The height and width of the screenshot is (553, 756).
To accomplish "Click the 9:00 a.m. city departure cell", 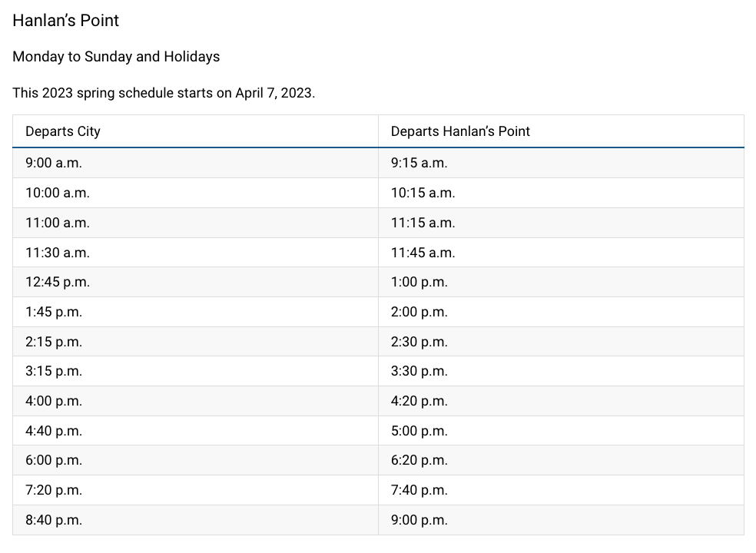I will click(x=54, y=163).
